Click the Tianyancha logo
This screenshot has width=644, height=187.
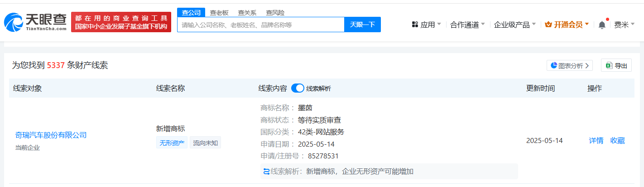pos(35,22)
